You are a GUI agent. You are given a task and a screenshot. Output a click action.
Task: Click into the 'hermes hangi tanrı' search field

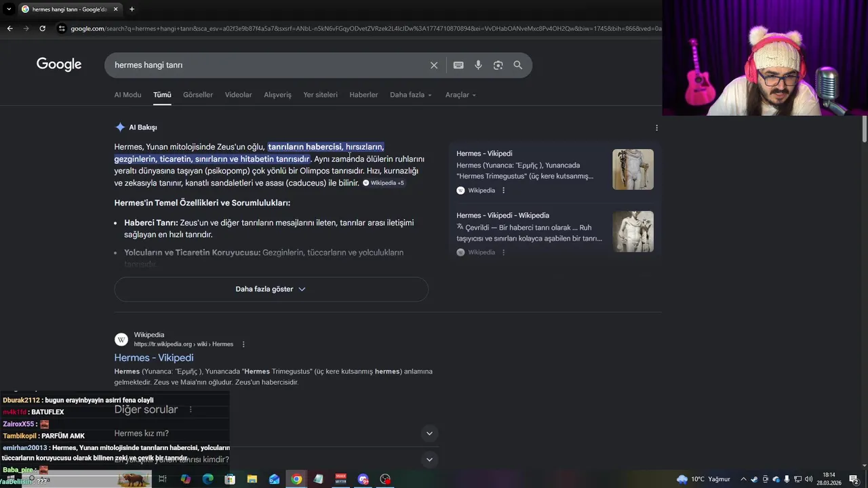pos(268,65)
